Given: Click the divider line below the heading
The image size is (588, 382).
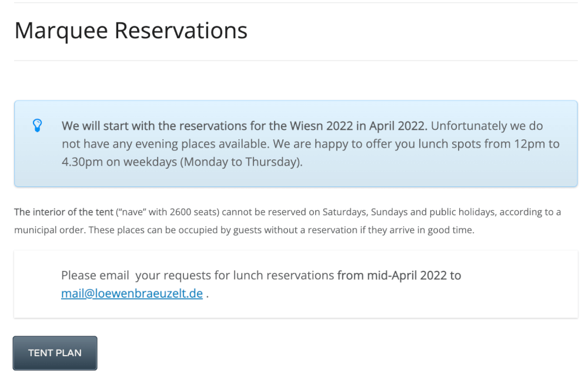Looking at the screenshot, I should pyautogui.click(x=296, y=61).
